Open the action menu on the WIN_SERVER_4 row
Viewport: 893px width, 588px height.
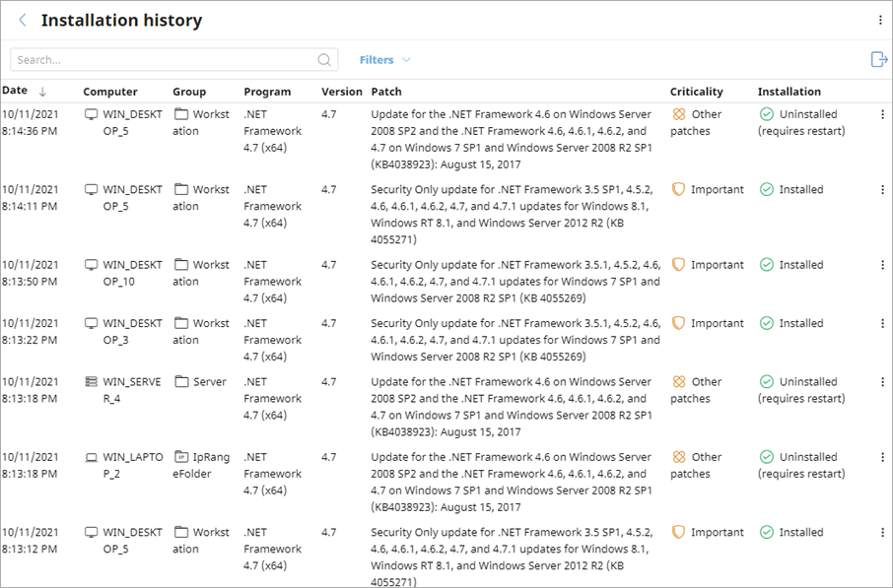click(x=882, y=381)
